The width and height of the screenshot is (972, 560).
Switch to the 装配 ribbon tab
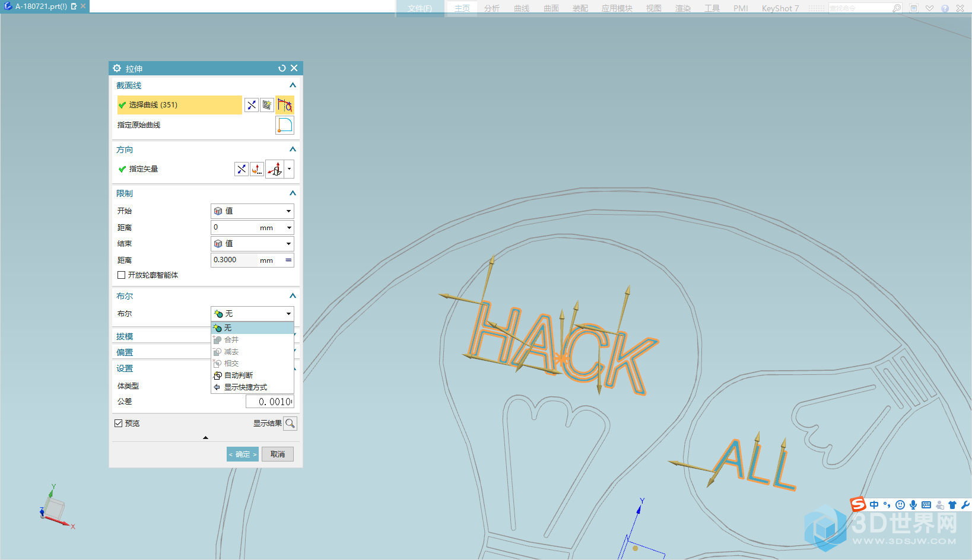pos(580,8)
